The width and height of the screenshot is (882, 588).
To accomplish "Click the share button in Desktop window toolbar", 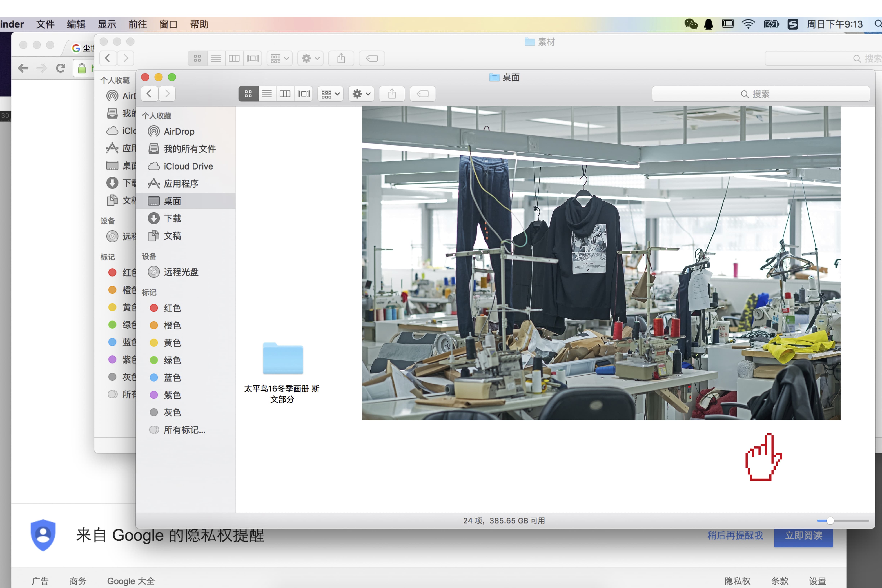I will tap(392, 94).
